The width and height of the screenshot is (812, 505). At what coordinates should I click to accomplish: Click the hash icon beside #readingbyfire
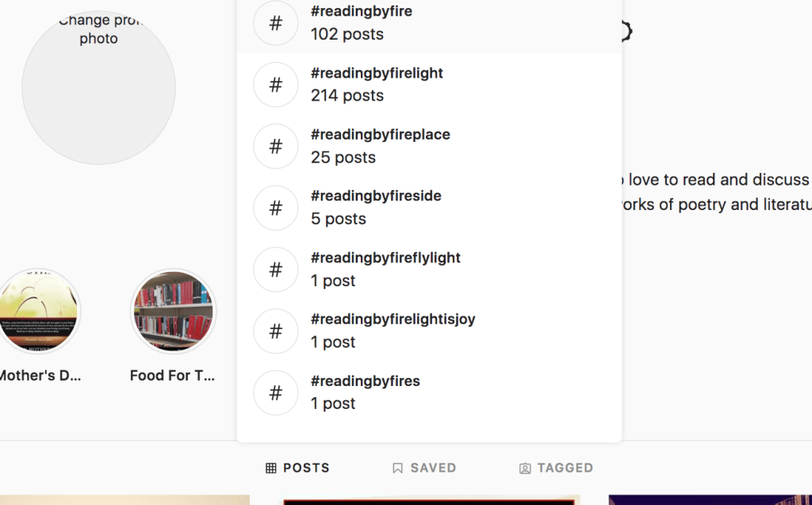275,23
